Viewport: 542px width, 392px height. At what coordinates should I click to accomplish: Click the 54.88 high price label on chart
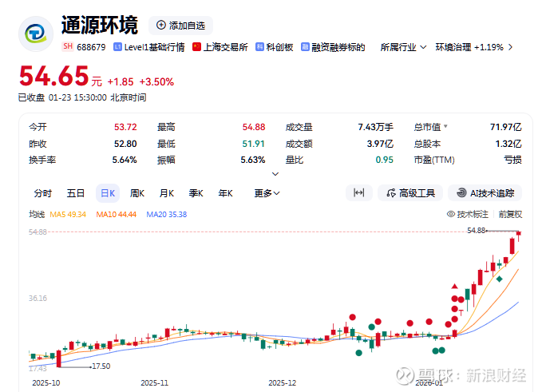point(476,230)
